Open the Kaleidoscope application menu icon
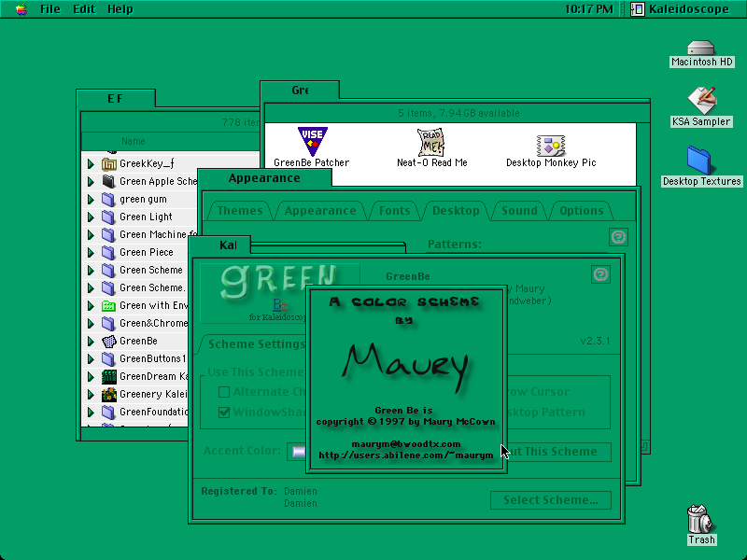Image resolution: width=747 pixels, height=560 pixels. [638, 9]
